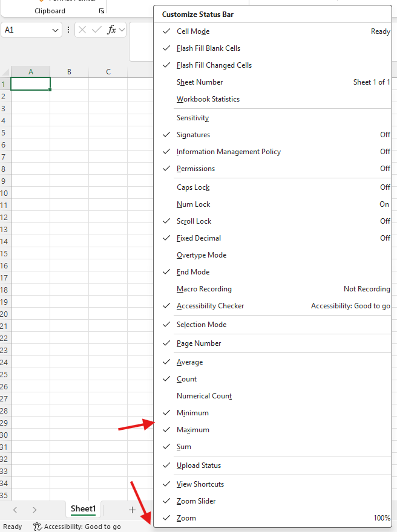This screenshot has height=532, width=397.
Task: Open Insert Function fx icon
Action: [111, 30]
